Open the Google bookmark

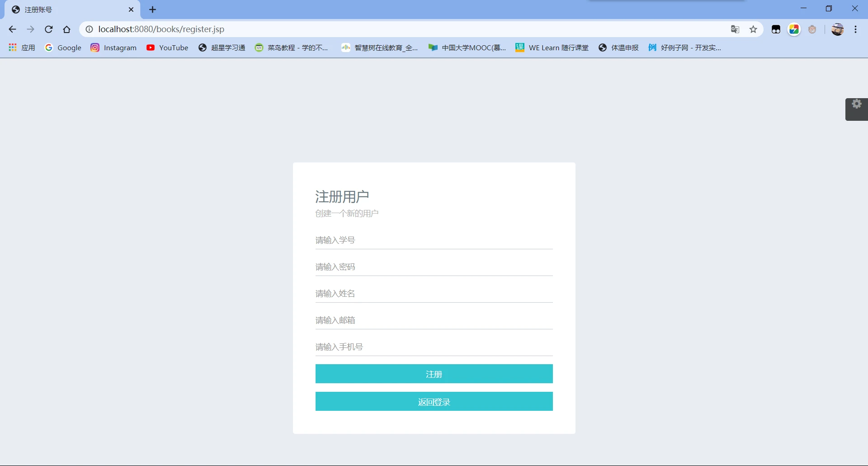pyautogui.click(x=63, y=48)
